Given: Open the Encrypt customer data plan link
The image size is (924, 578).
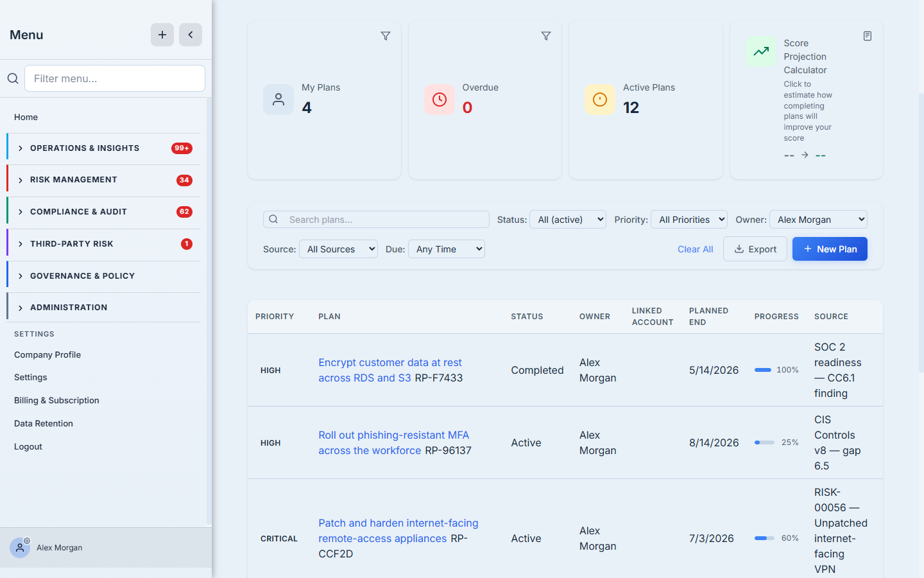Looking at the screenshot, I should pyautogui.click(x=390, y=370).
